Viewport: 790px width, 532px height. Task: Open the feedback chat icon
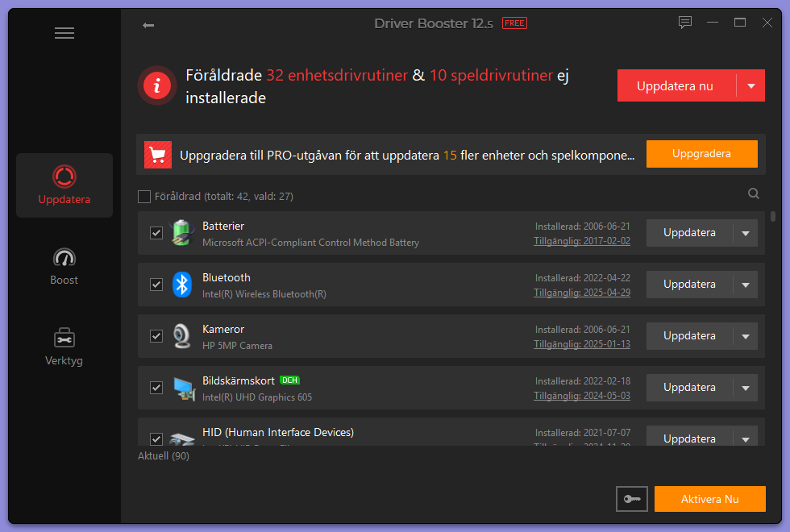point(685,23)
